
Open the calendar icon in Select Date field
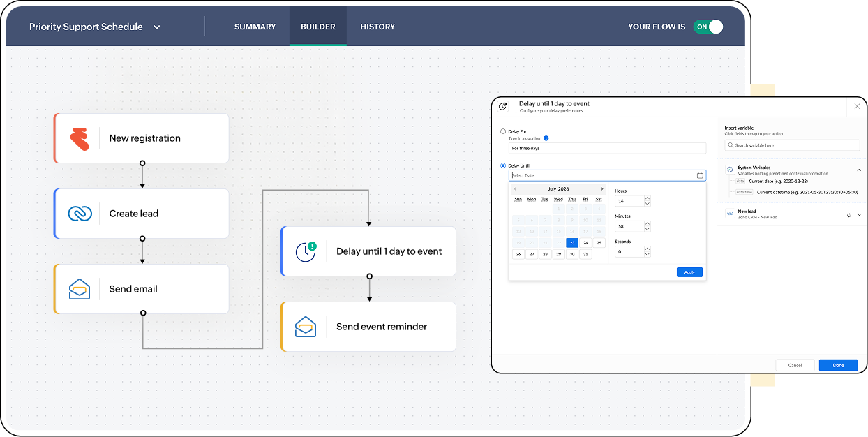(700, 176)
